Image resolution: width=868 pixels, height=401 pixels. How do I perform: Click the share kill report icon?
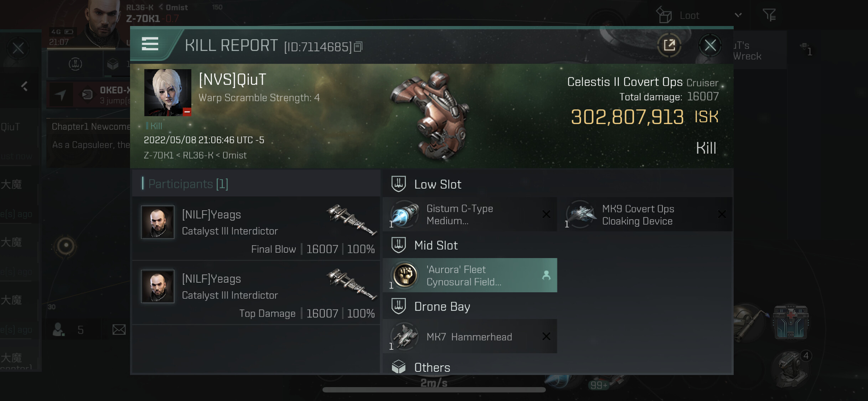click(669, 45)
